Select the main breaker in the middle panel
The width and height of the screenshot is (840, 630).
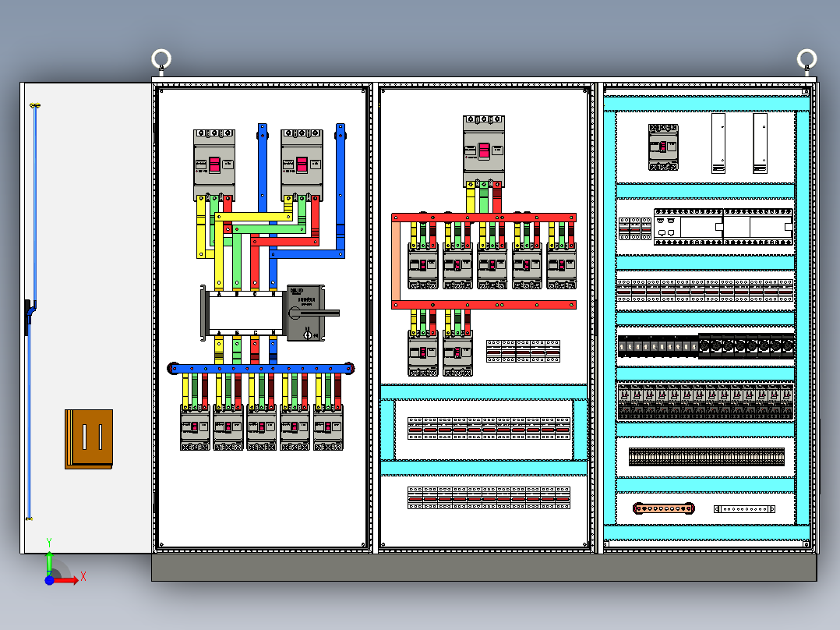(x=484, y=151)
